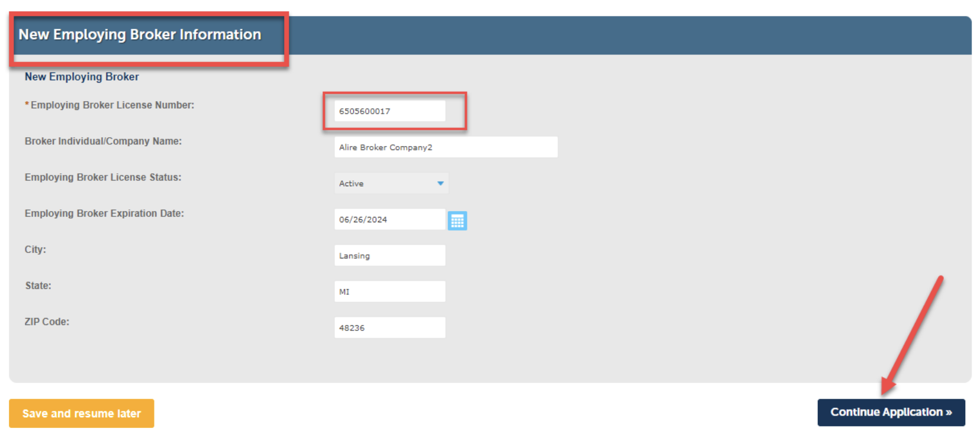The width and height of the screenshot is (980, 441).
Task: Click the ZIP Code field containing 48236
Action: point(390,327)
